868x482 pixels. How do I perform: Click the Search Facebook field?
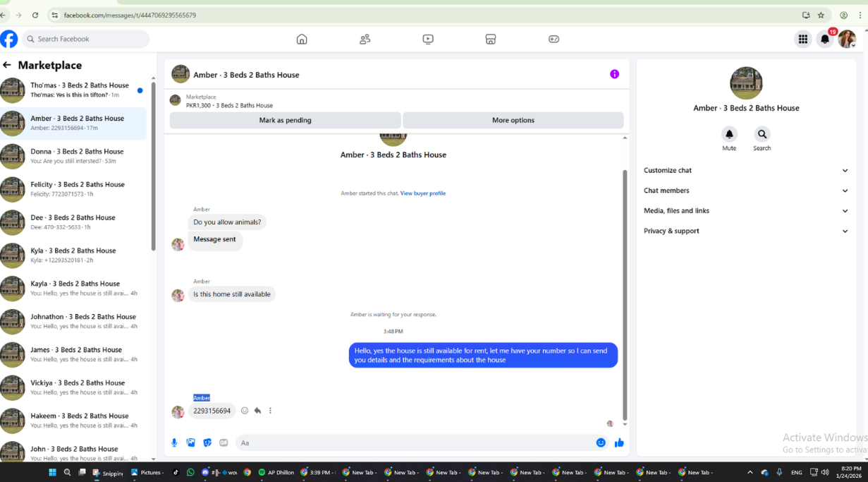tap(85, 39)
